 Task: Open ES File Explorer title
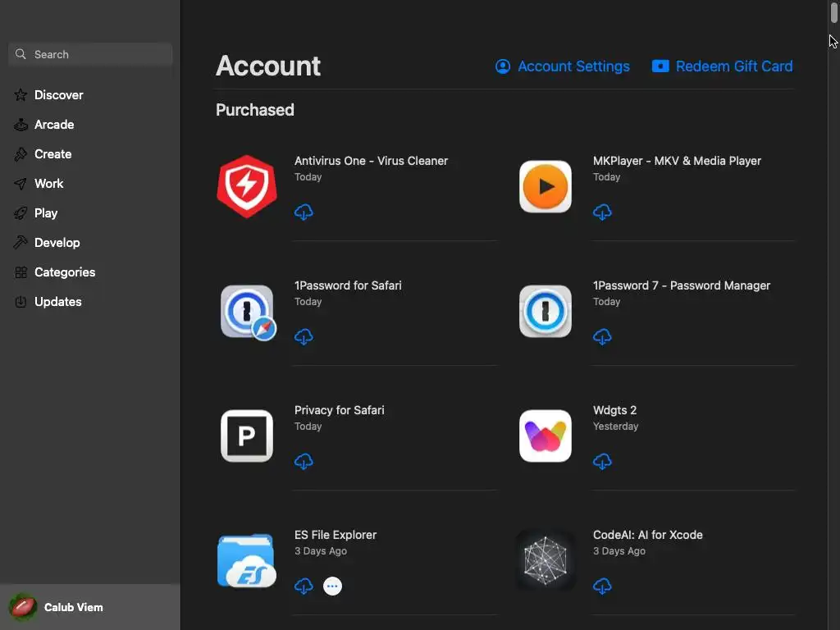336,535
